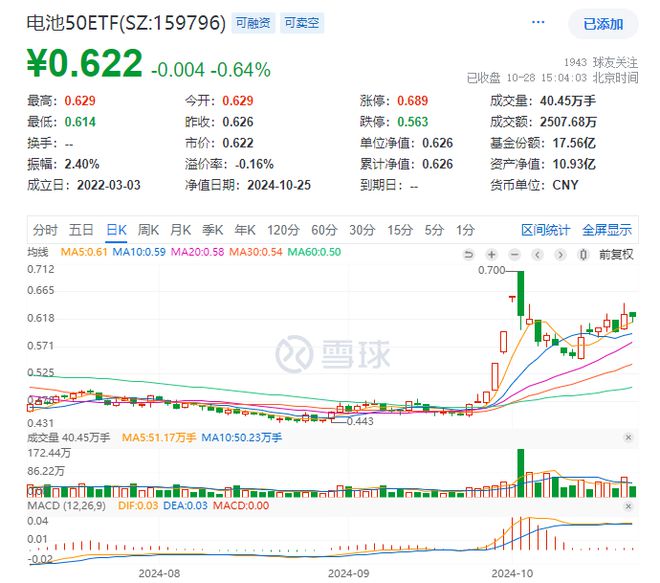The width and height of the screenshot is (660, 583).
Task: Click the 均线 indicator label
Action: tap(38, 252)
